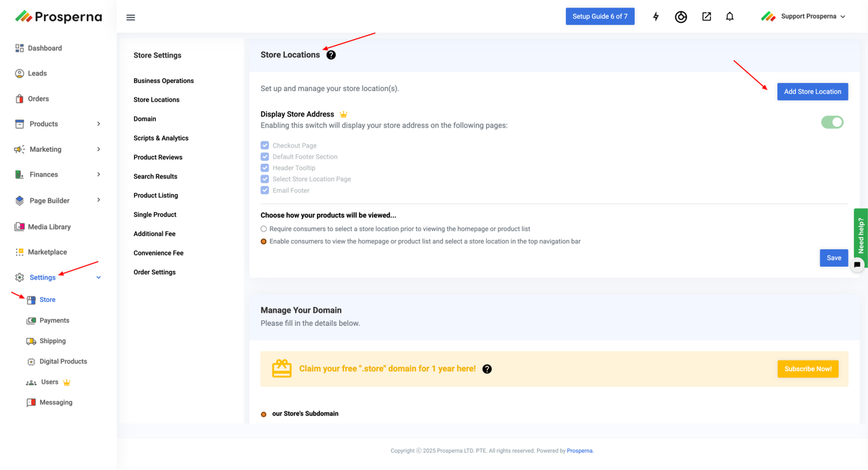Viewport: 868px width, 470px height.
Task: Click the circular icon next to lightning bolt
Action: coord(681,17)
